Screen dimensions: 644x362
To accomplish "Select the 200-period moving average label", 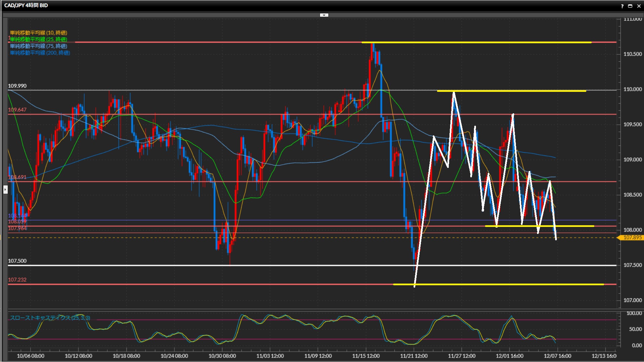I will (40, 53).
